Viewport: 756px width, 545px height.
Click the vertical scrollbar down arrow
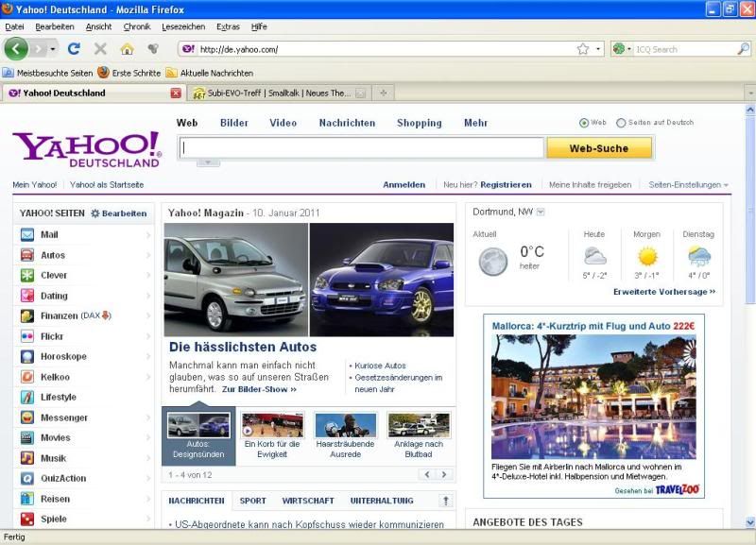748,522
